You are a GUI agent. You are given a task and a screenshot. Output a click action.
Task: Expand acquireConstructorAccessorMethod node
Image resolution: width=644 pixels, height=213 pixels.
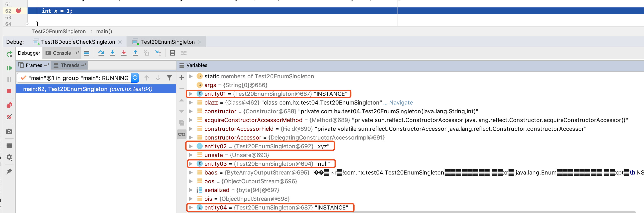(191, 120)
